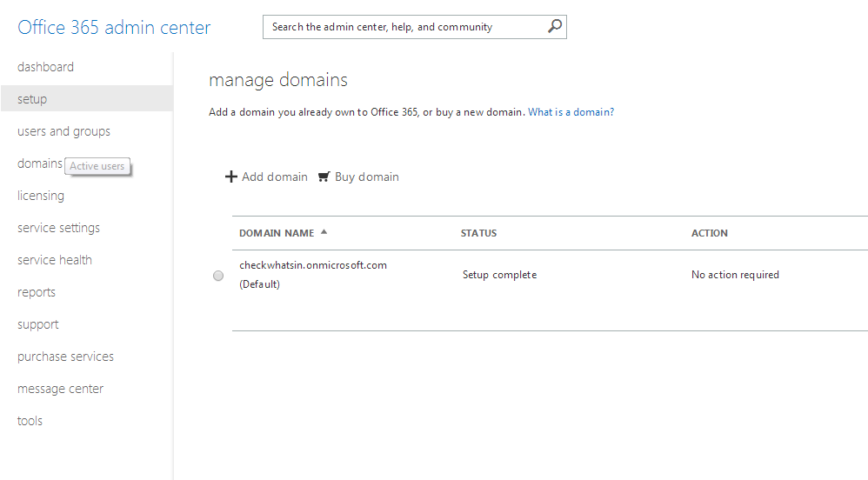This screenshot has height=480, width=868.
Task: Open the tools section
Action: [x=30, y=421]
